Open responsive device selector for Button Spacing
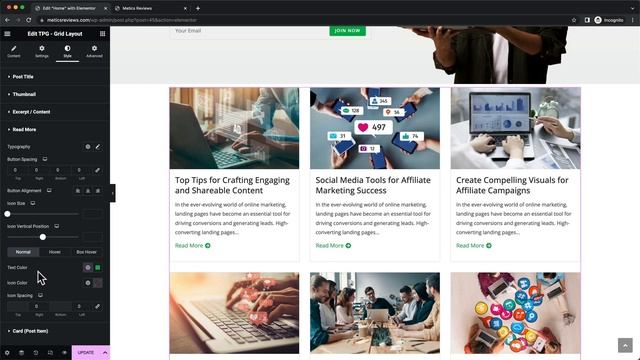The image size is (640, 360). (x=45, y=159)
